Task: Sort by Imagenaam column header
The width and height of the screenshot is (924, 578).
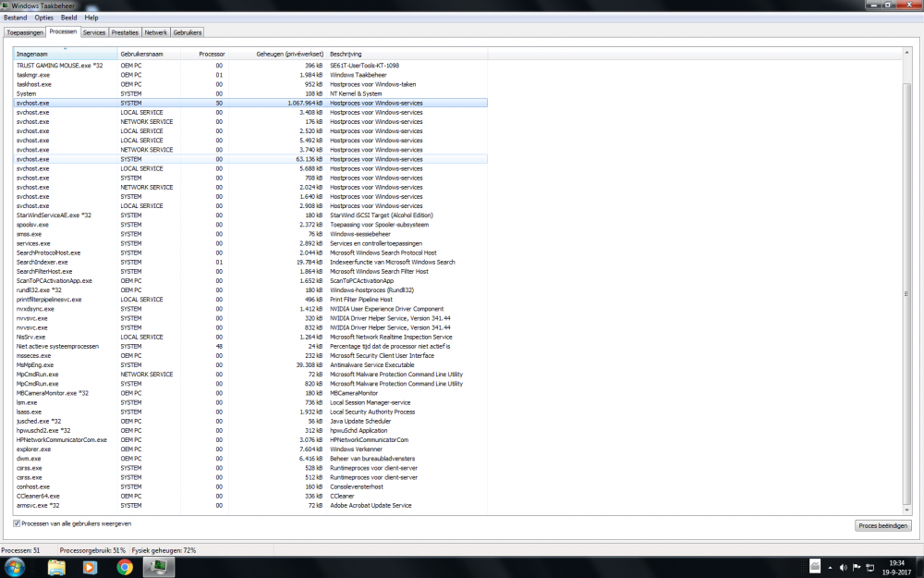Action: (66, 54)
